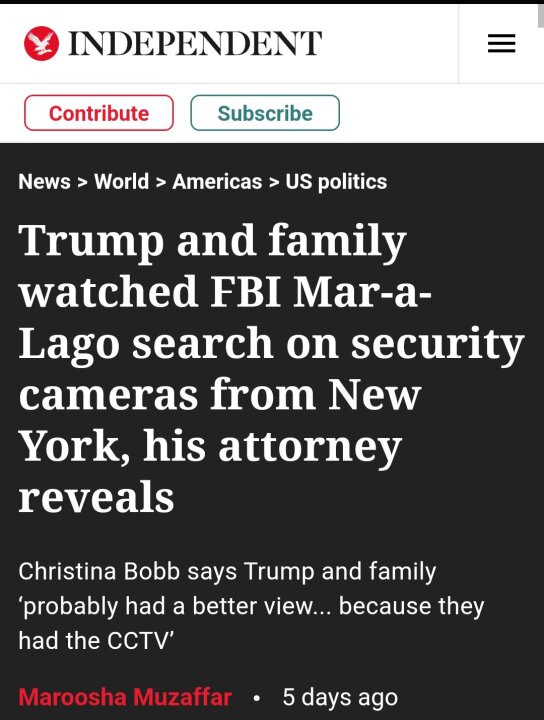Click the red Independent eagle logo
Screen dimensions: 544x720
tap(41, 44)
